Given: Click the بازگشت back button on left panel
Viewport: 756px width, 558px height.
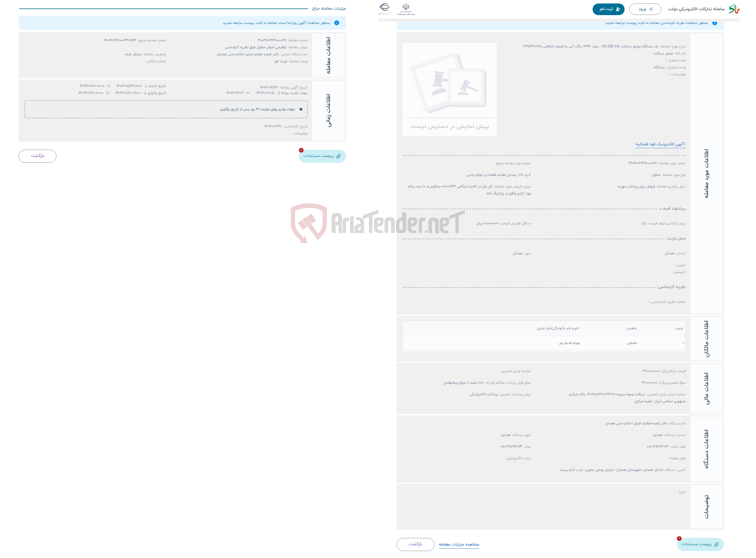Looking at the screenshot, I should [x=38, y=156].
